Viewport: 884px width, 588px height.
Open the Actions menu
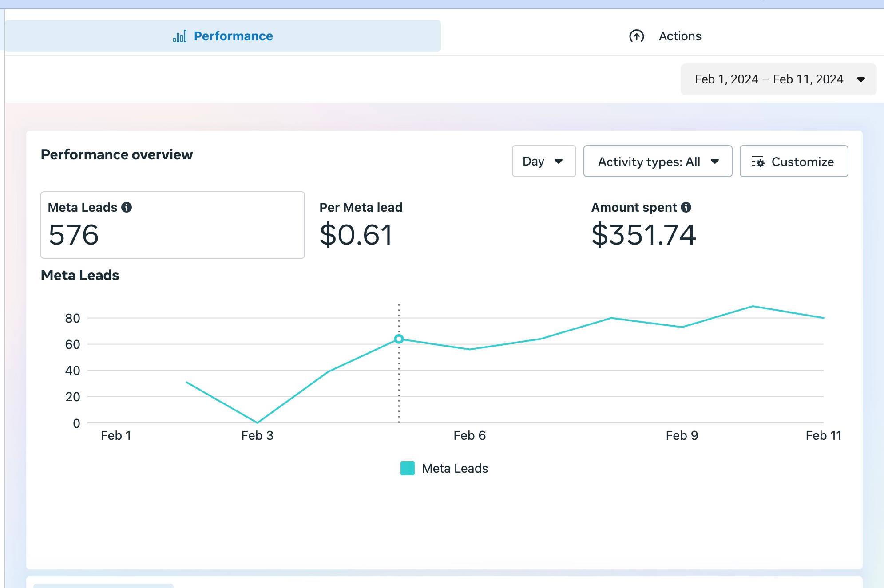click(680, 36)
